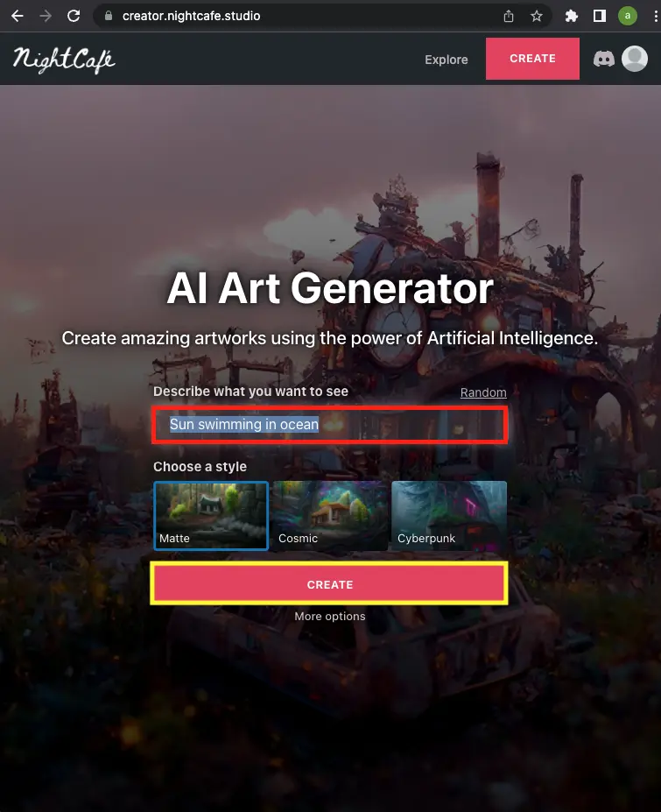Viewport: 661px width, 812px height.
Task: Click the browser forward arrow
Action: click(x=46, y=16)
